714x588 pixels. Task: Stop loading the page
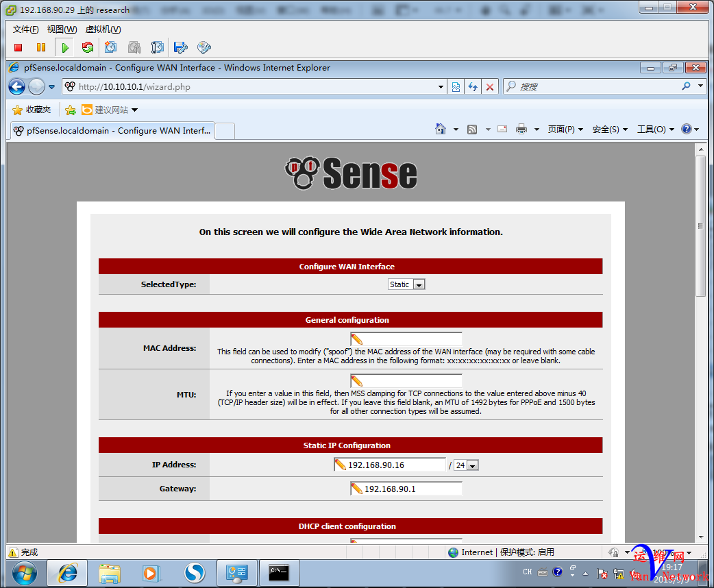pos(490,86)
